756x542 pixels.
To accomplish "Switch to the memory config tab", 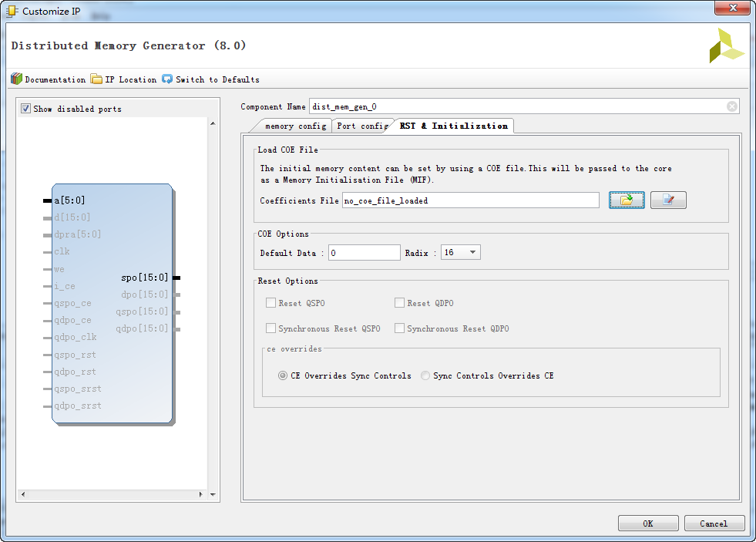I will 294,126.
